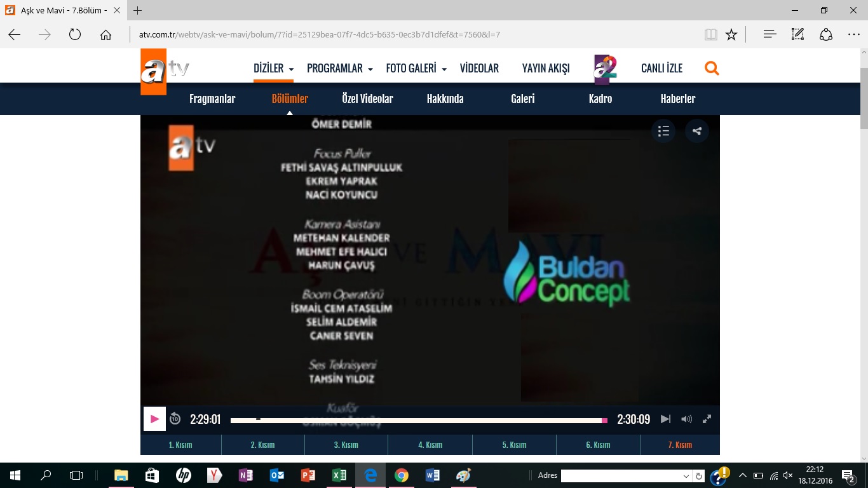Screen dimensions: 868x488
Task: Click the atv logo in site header
Action: (165, 71)
